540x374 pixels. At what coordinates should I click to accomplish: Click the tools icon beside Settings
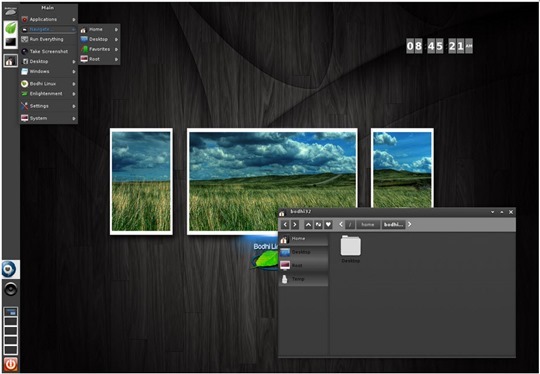click(24, 106)
